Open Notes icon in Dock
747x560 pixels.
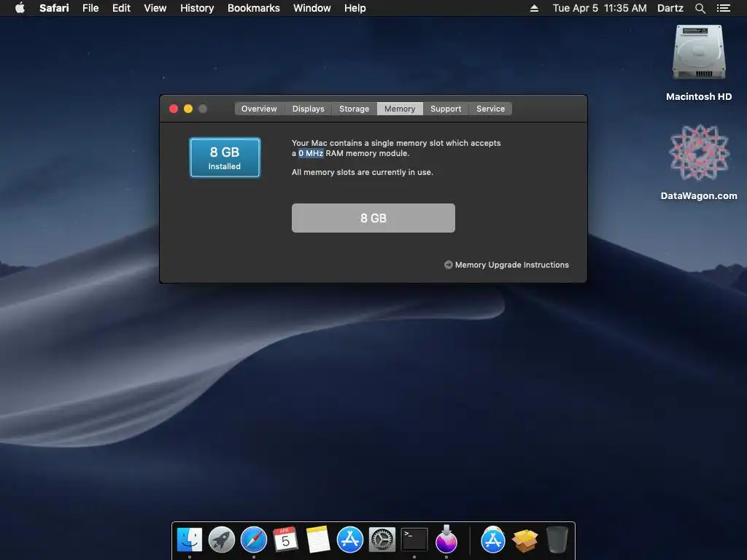pos(318,540)
